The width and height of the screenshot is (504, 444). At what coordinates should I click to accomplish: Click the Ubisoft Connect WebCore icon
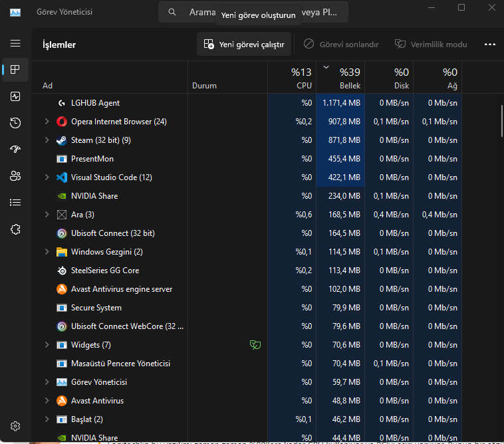[x=61, y=326]
